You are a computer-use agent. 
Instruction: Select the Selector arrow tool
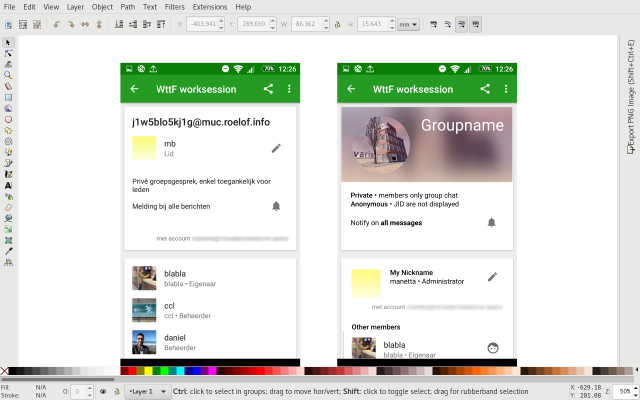coord(8,42)
